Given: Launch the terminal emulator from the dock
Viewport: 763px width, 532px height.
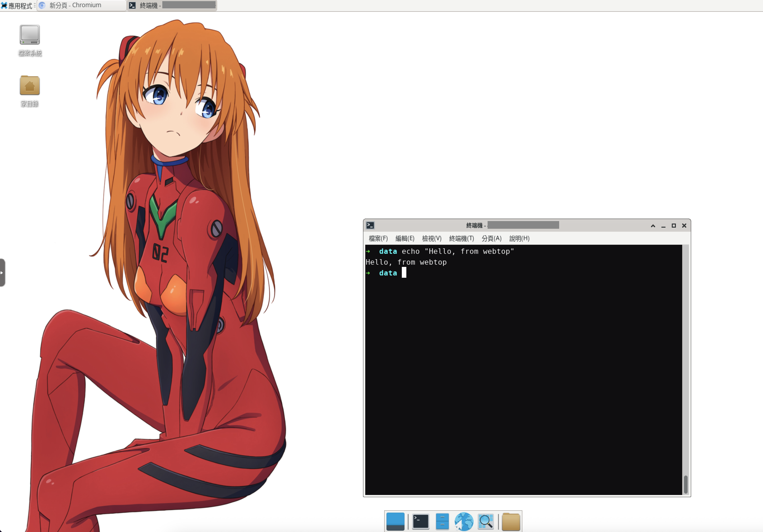Looking at the screenshot, I should click(x=420, y=521).
